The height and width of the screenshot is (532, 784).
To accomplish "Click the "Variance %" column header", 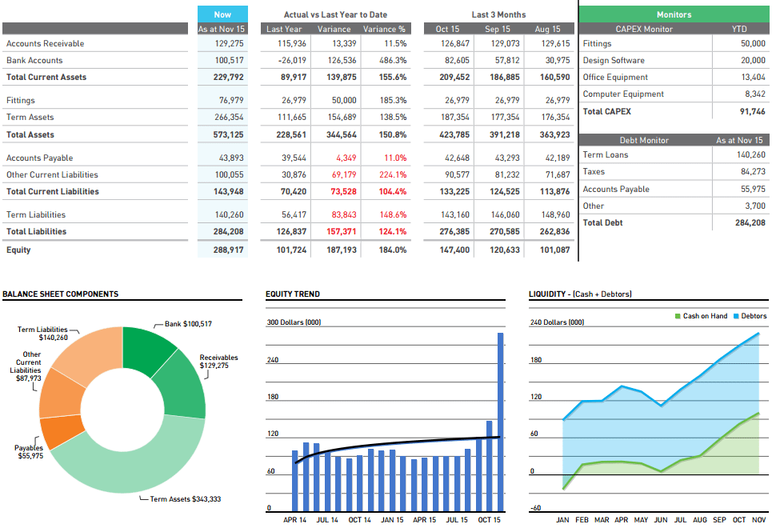I will tap(384, 29).
